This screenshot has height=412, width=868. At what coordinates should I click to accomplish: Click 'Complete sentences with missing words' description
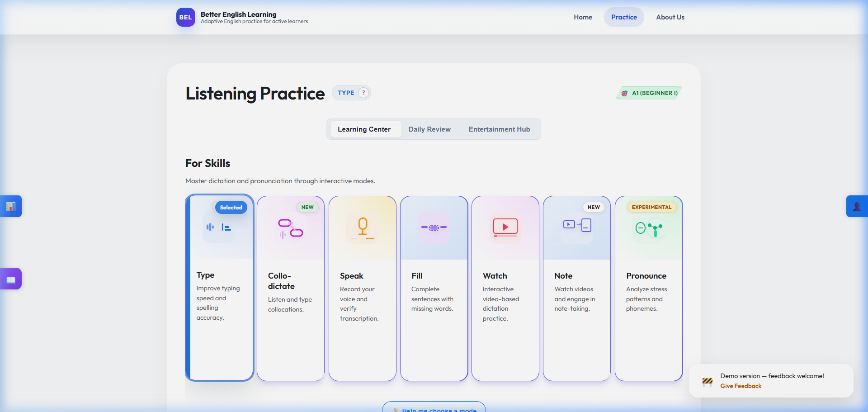coord(432,299)
